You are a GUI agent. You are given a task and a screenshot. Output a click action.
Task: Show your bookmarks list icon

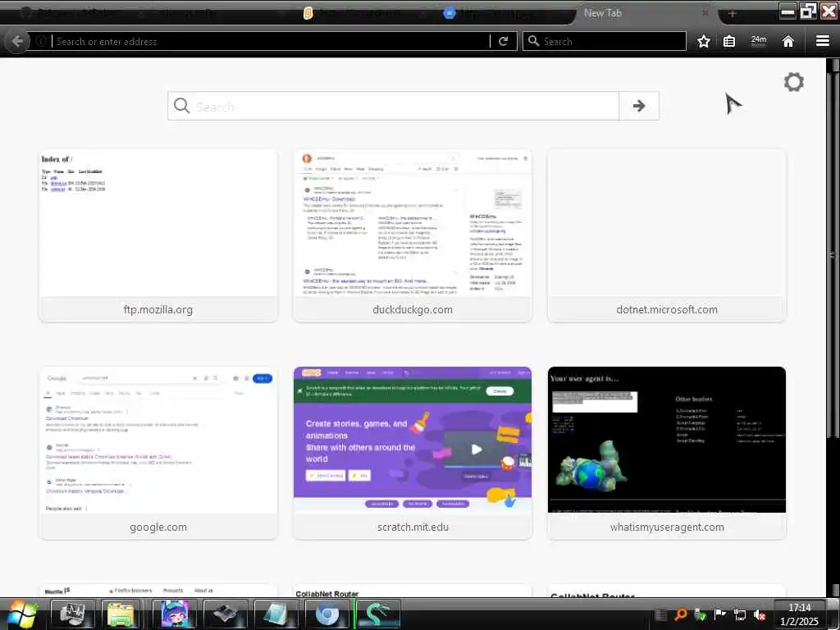[729, 41]
